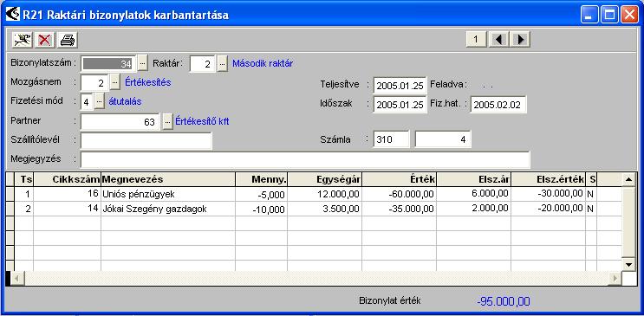Click value cell -60.000,00

click(400, 194)
